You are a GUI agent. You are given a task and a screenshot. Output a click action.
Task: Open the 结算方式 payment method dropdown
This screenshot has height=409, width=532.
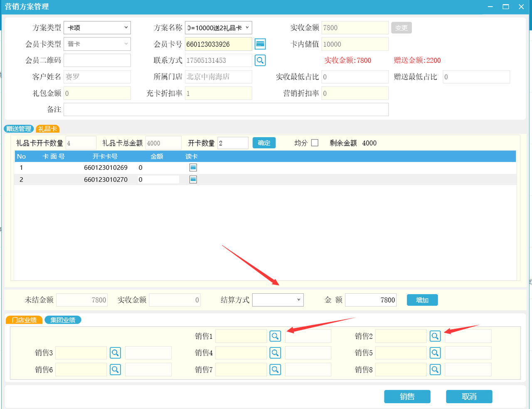click(x=278, y=300)
